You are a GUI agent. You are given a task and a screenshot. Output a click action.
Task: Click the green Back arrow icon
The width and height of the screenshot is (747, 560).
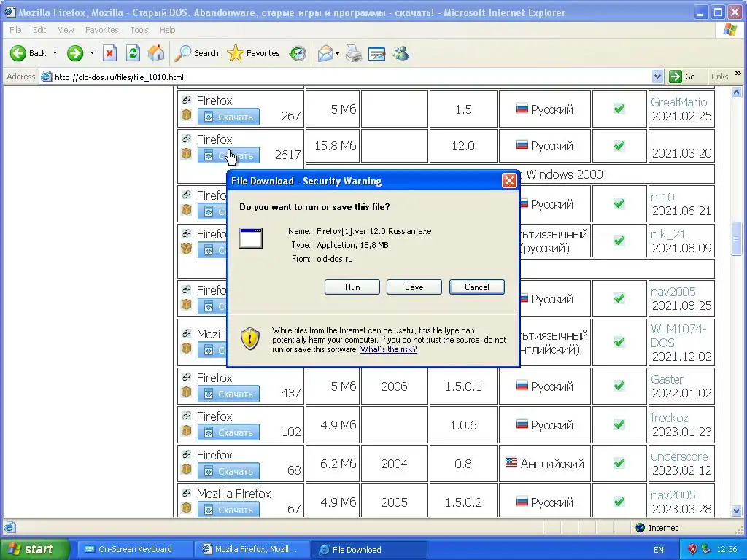18,53
